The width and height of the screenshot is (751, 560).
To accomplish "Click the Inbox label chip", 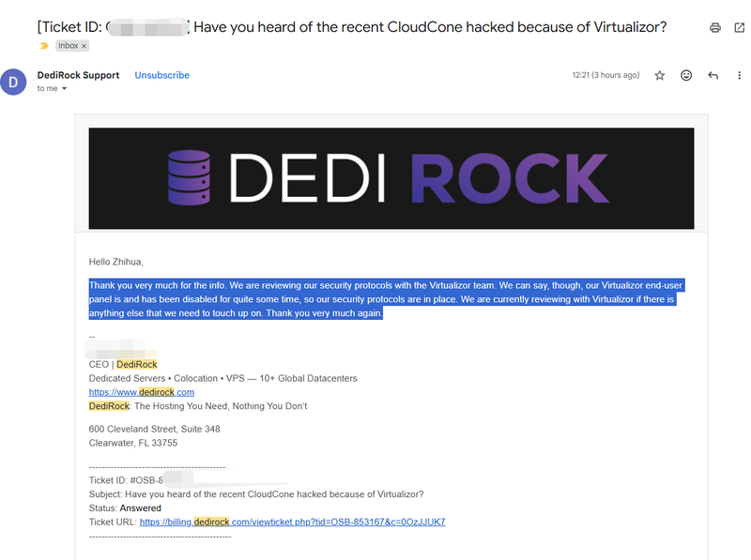I will pos(67,45).
